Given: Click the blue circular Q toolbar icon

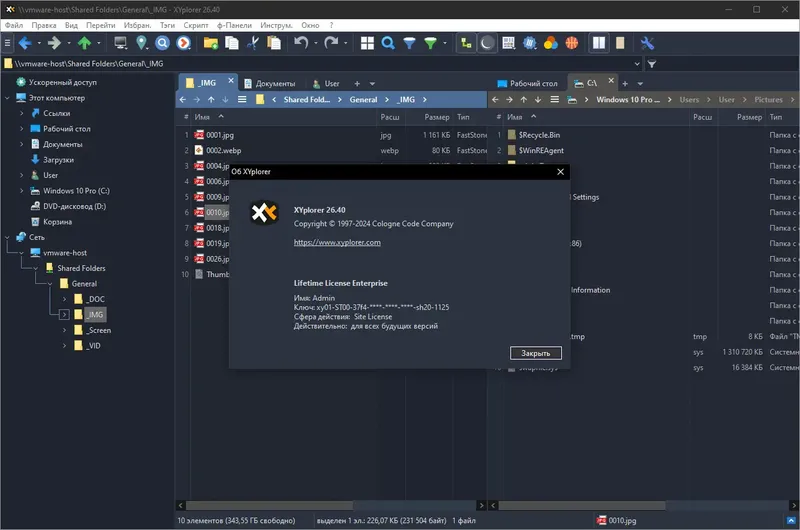Looking at the screenshot, I should click(162, 43).
